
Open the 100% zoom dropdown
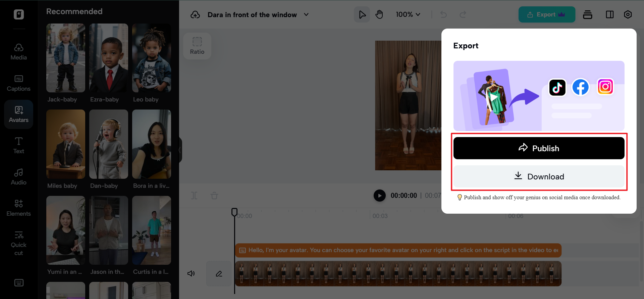[408, 14]
